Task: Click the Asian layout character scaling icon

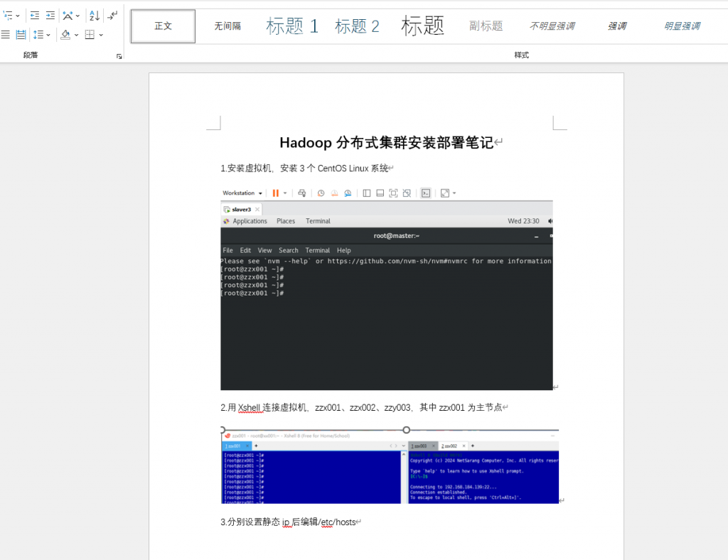Action: click(x=68, y=15)
